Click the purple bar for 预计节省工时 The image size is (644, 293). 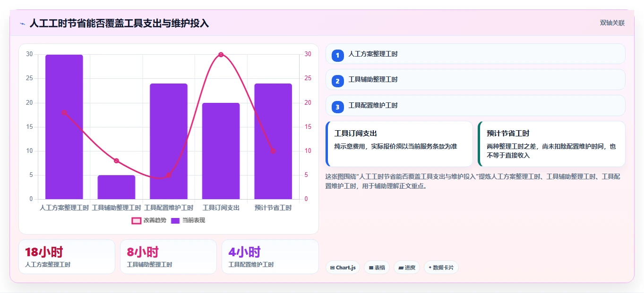(273, 142)
